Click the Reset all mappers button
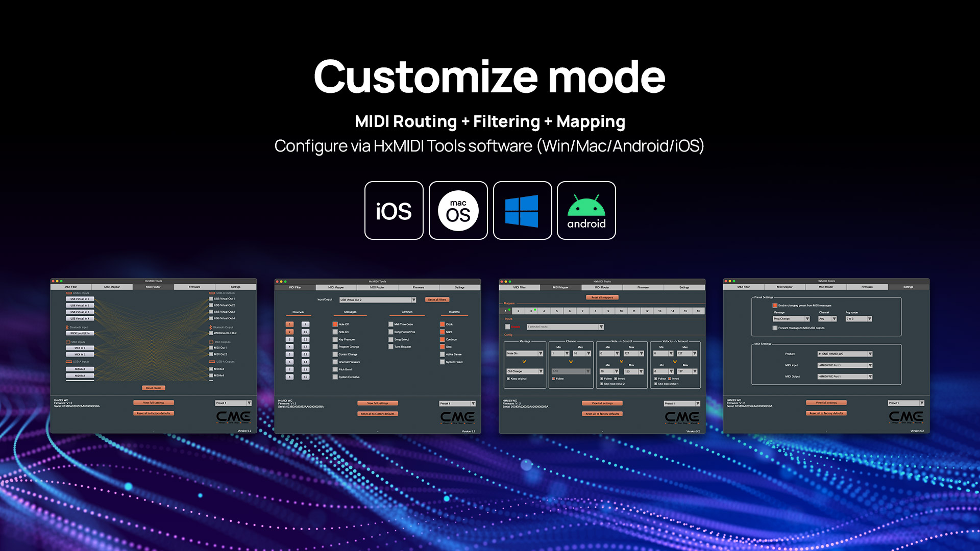This screenshot has width=980, height=551. click(x=602, y=297)
